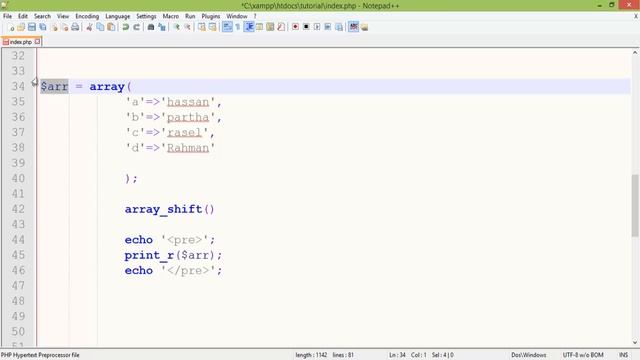Open the File menu
Screen dimensions: 640x360
[7, 16]
